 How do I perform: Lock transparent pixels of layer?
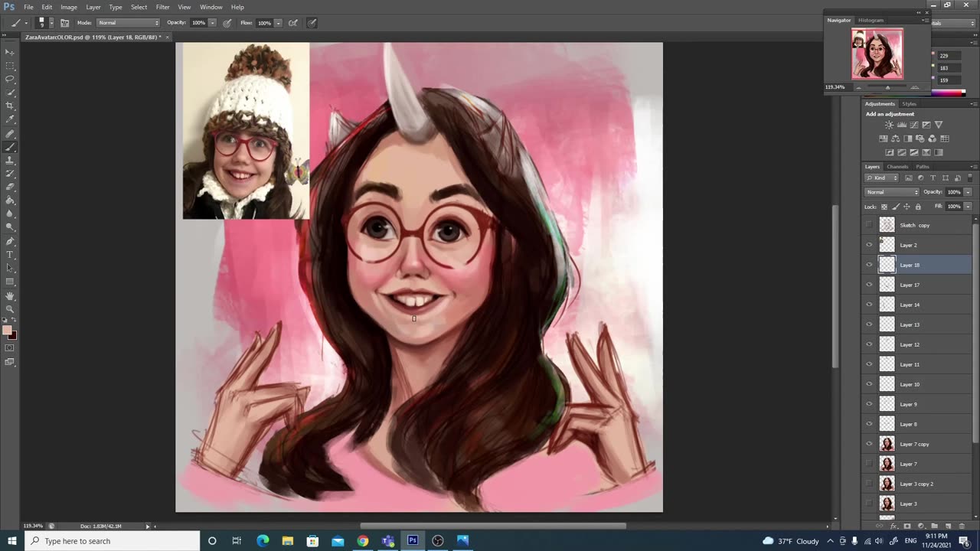884,207
